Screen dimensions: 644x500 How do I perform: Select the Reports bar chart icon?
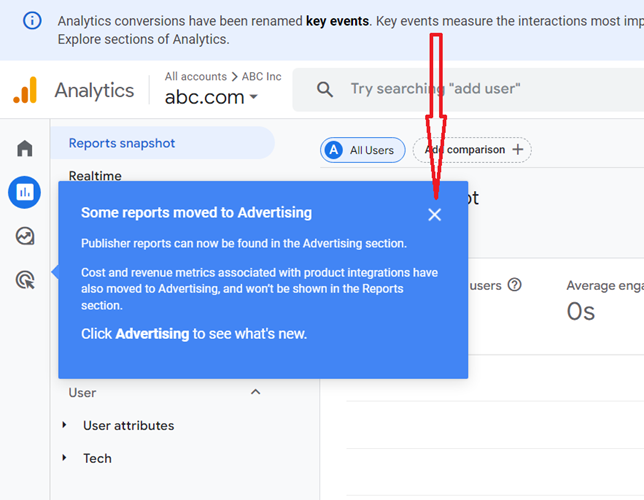tap(25, 192)
